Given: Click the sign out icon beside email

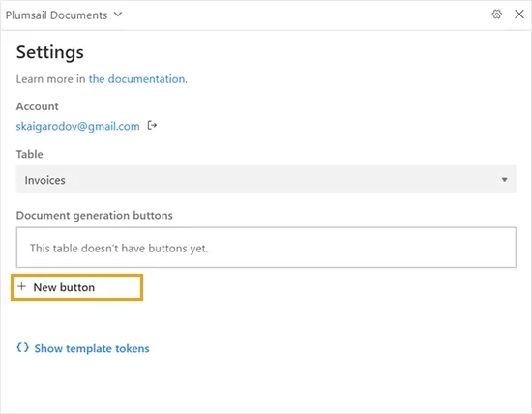Looking at the screenshot, I should [152, 125].
